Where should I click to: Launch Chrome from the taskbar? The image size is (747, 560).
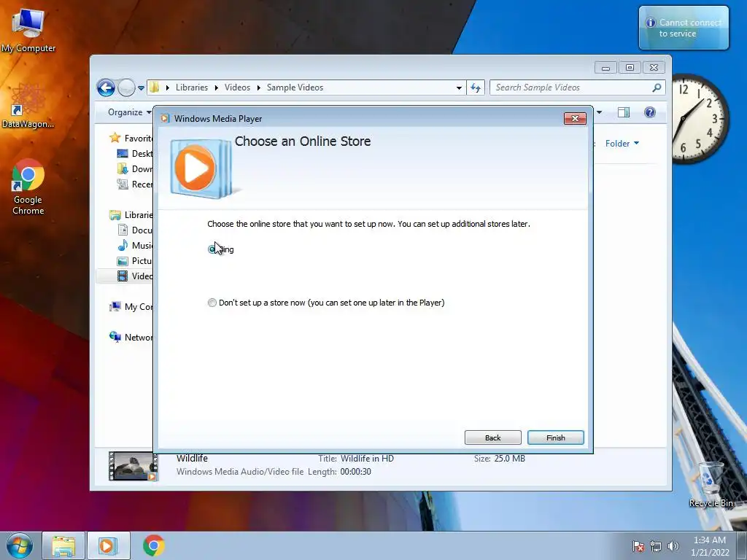coord(153,545)
